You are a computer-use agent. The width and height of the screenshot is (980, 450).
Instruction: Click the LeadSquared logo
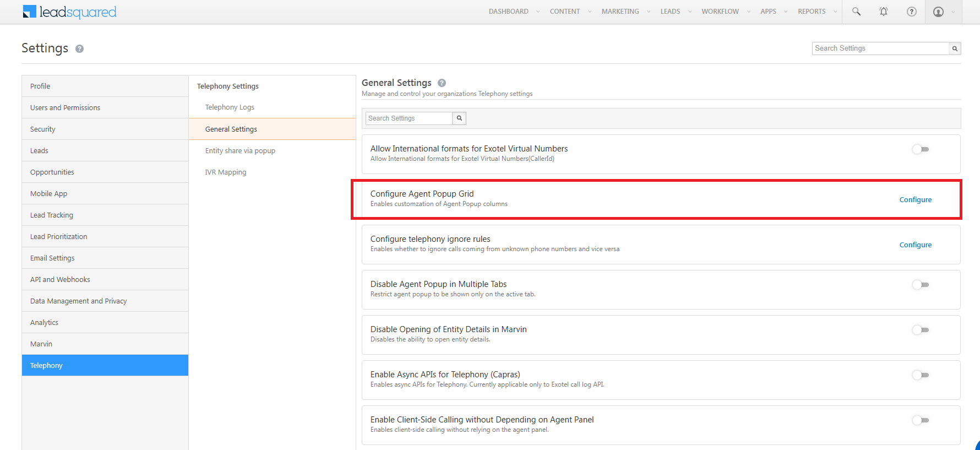[69, 12]
